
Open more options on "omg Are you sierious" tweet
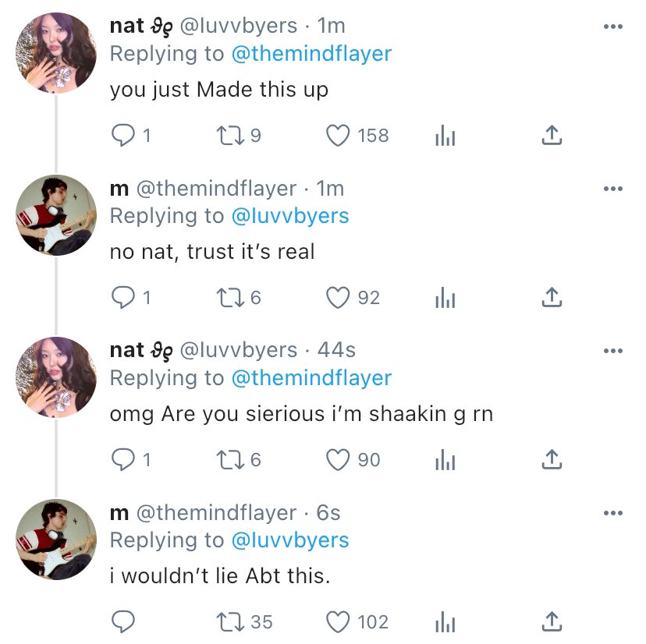click(x=613, y=352)
